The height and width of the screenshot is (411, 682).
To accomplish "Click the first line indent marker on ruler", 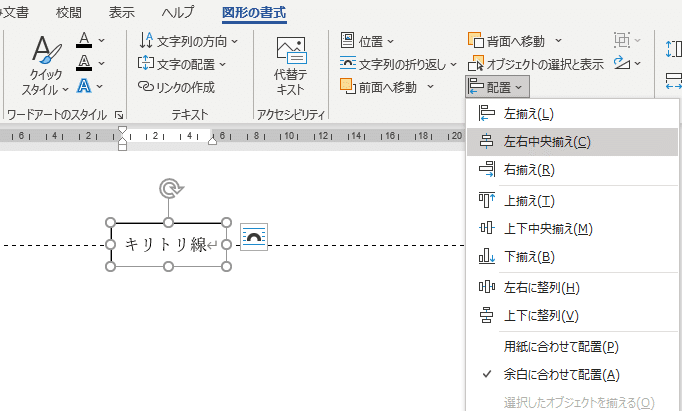I will click(x=123, y=130).
